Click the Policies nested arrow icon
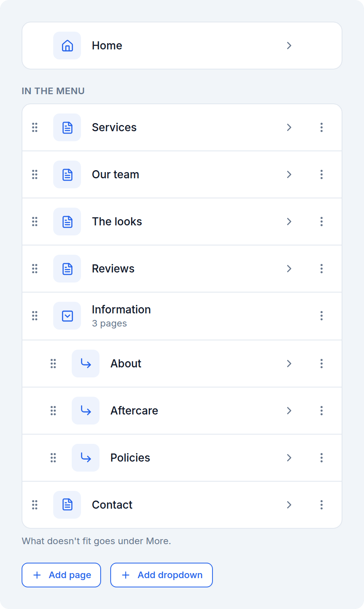This screenshot has width=364, height=609. point(86,458)
